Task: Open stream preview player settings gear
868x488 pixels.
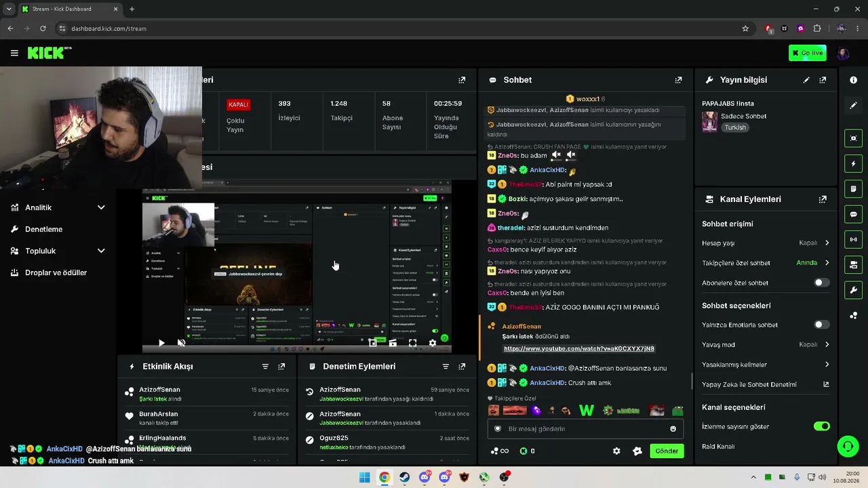Action: [433, 343]
